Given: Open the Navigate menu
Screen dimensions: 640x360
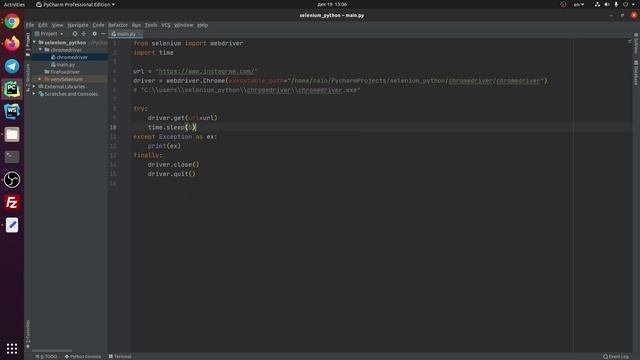Looking at the screenshot, I should pyautogui.click(x=78, y=25).
